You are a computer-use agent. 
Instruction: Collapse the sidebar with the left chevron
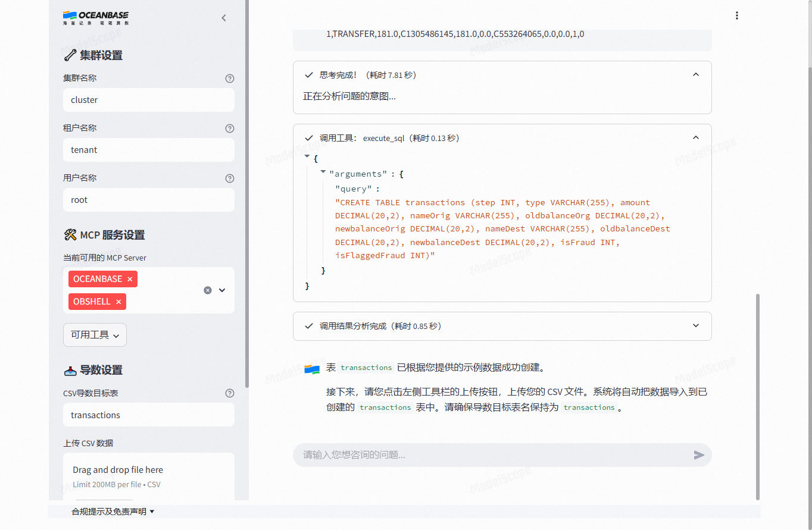click(224, 18)
